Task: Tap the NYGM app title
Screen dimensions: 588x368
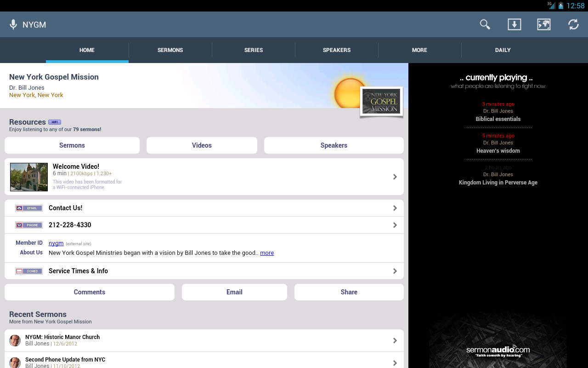Action: click(34, 25)
